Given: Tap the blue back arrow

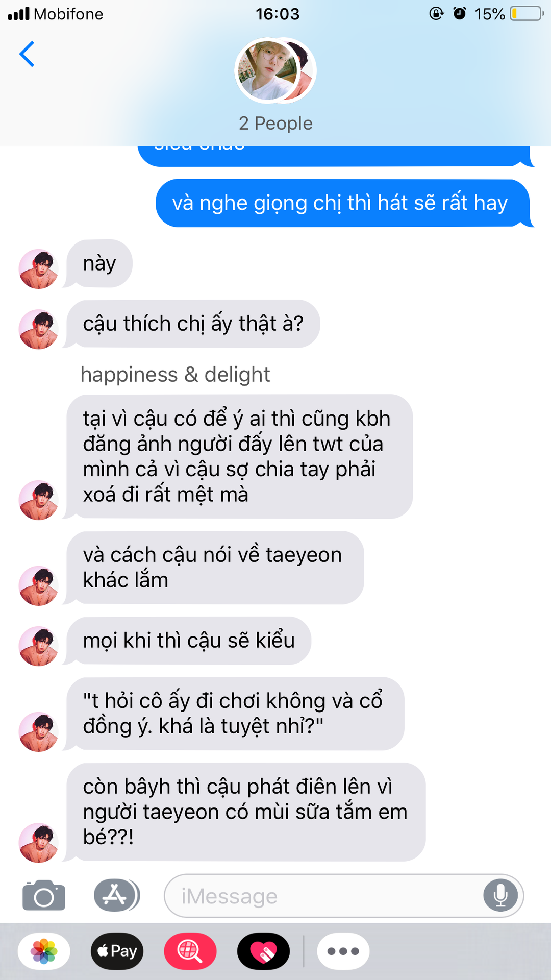Looking at the screenshot, I should coord(27,54).
